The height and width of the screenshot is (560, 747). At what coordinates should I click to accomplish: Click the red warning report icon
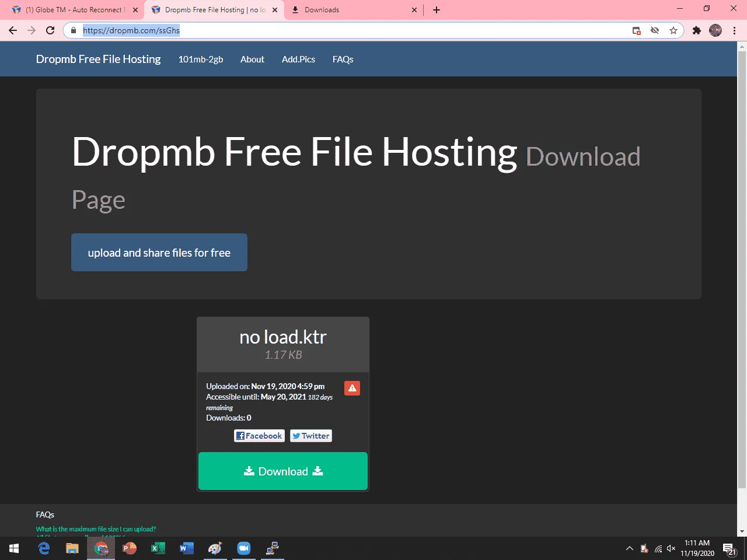tap(352, 388)
